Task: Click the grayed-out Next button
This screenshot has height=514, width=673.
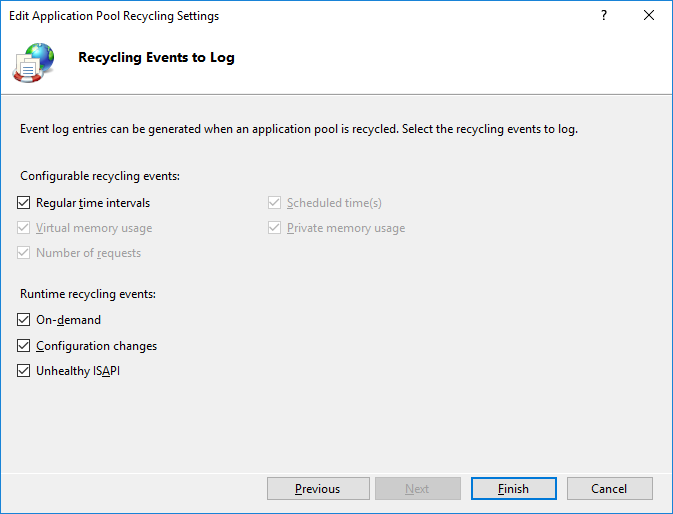Action: [x=418, y=489]
